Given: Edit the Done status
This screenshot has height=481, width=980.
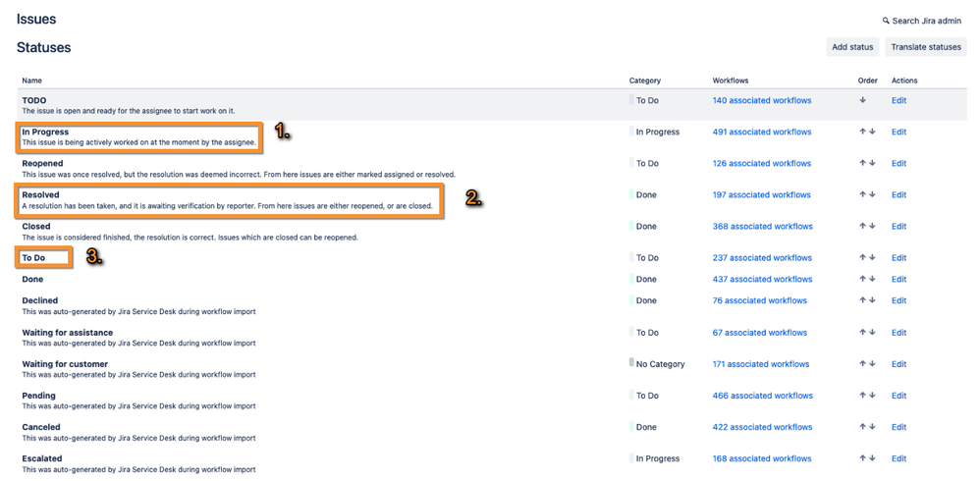Looking at the screenshot, I should click(898, 279).
